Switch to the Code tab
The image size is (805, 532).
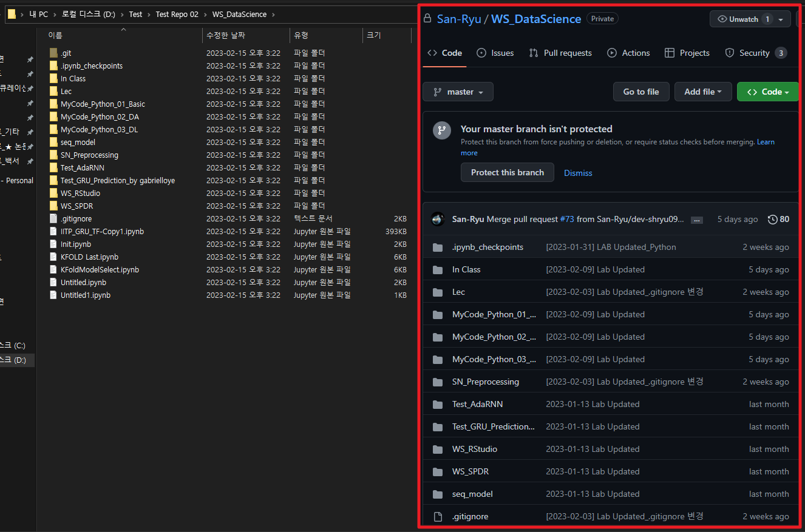coord(444,53)
